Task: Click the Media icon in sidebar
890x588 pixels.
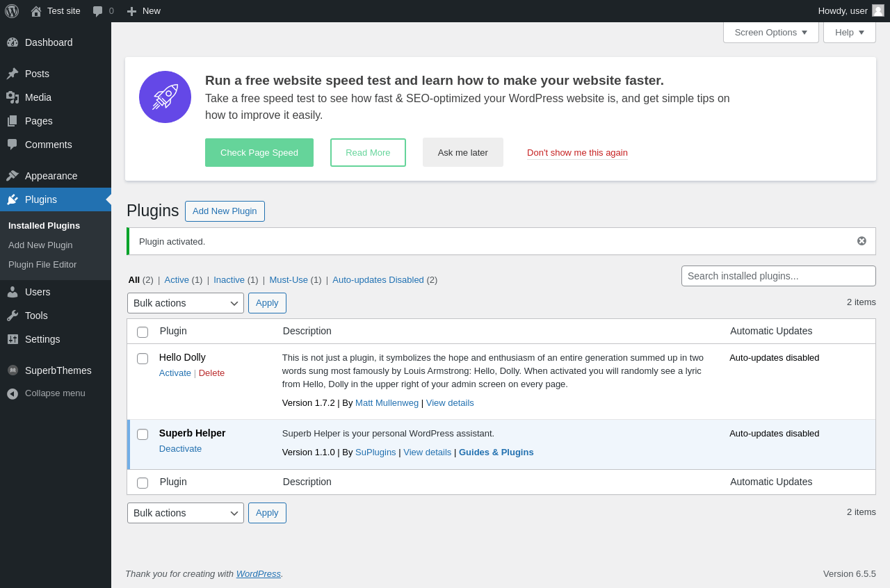Action: pyautogui.click(x=13, y=97)
